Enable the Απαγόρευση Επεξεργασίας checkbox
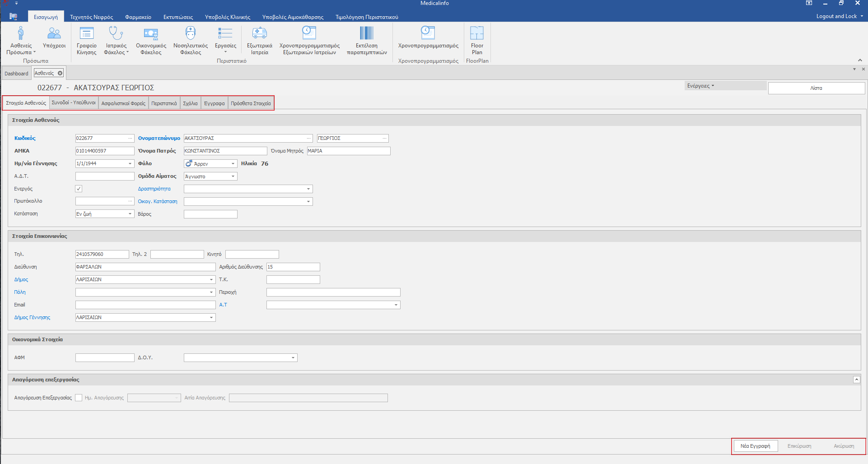This screenshot has width=868, height=464. (79, 398)
